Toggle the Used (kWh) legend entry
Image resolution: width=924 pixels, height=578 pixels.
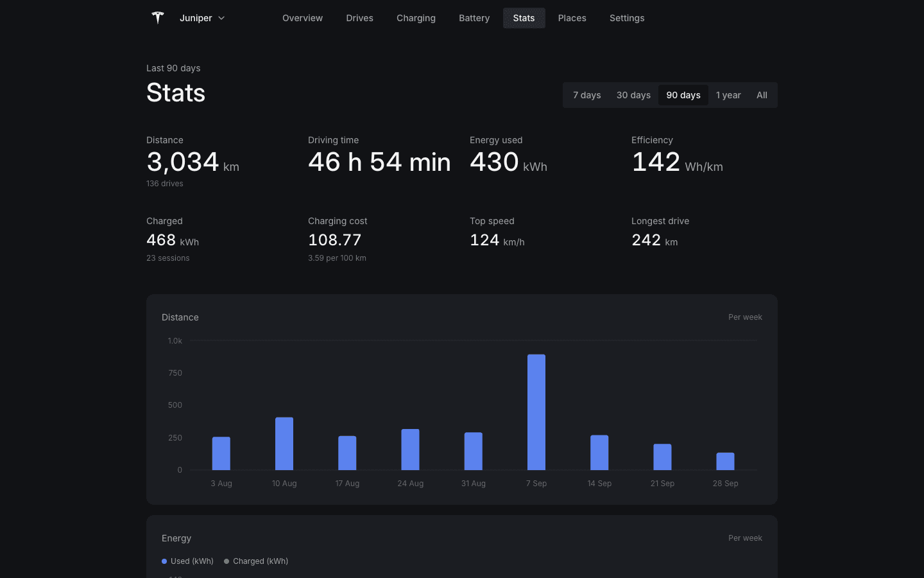[x=187, y=561]
